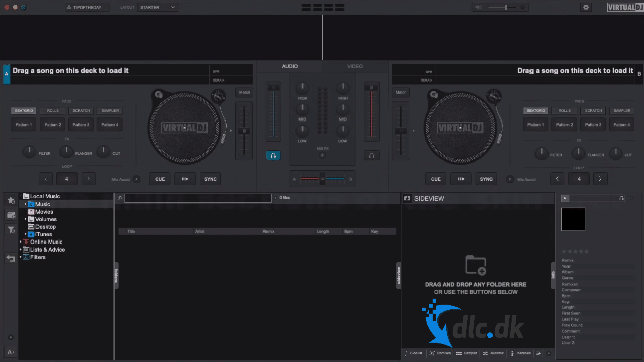Image resolution: width=644 pixels, height=362 pixels.
Task: Click the Match button on deck B
Action: coord(401,92)
